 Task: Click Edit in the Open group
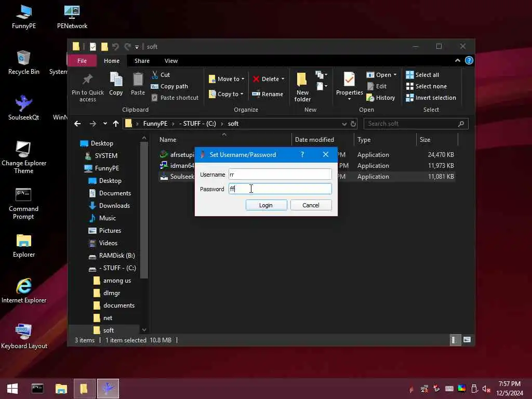click(377, 86)
